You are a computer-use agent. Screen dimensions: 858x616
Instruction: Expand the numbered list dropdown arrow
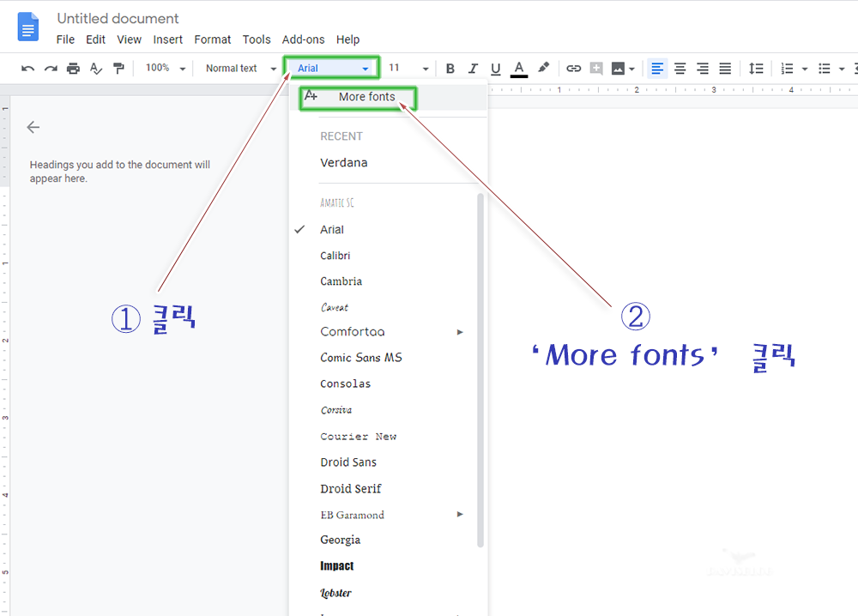805,69
